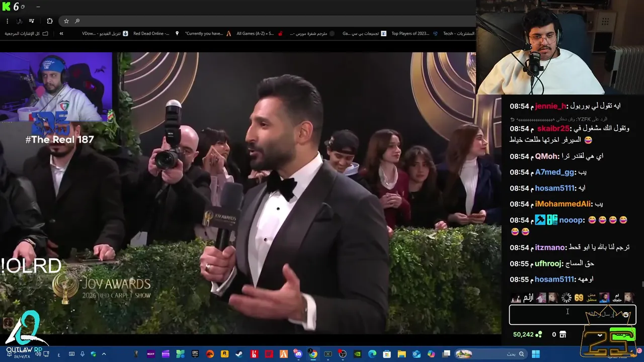Click the microphone tray icon
644x362 pixels.
coord(83,354)
